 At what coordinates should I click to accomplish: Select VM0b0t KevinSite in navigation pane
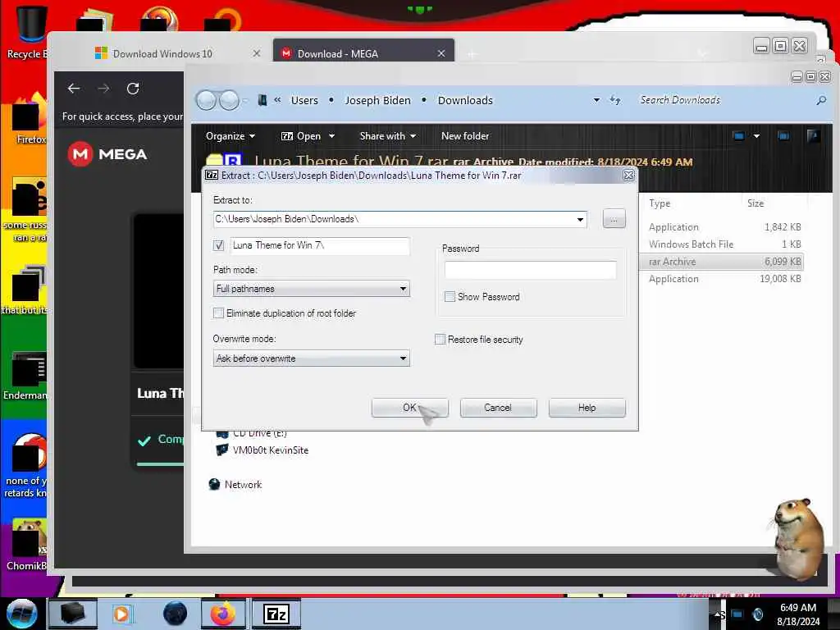pos(262,450)
